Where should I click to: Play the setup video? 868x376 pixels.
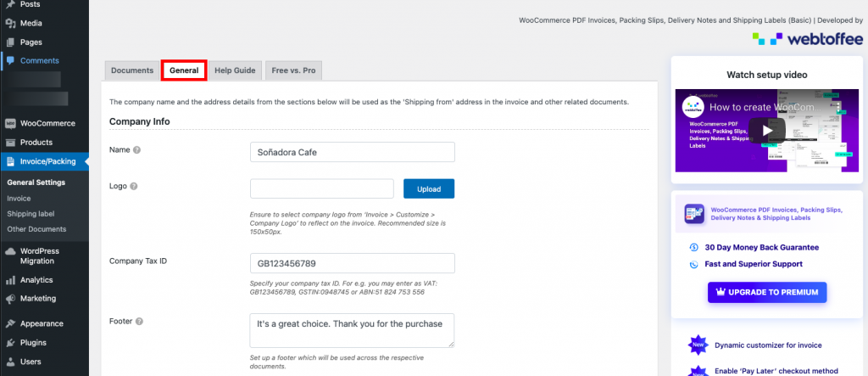[x=766, y=131]
